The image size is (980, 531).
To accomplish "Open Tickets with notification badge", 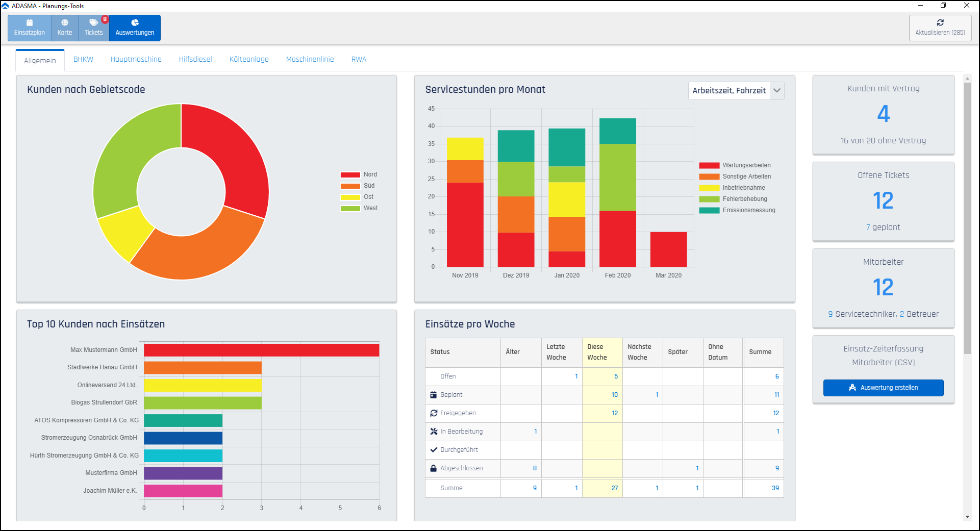I will [x=94, y=28].
